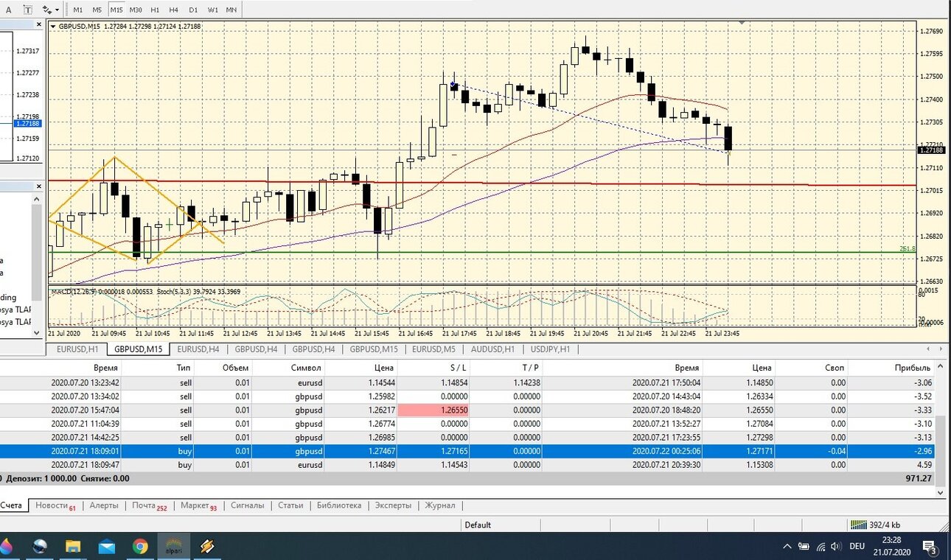Open the Сигналы terminal tab
The image size is (951, 560).
click(x=247, y=505)
